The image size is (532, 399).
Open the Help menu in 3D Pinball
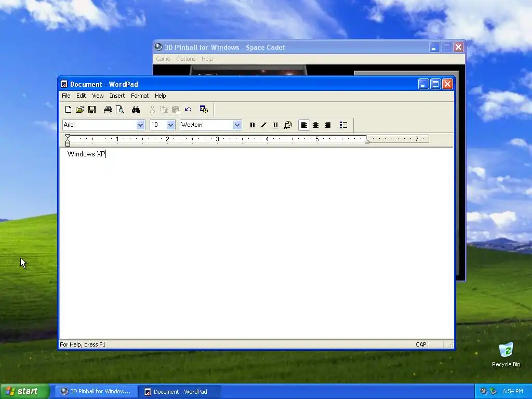click(x=207, y=59)
